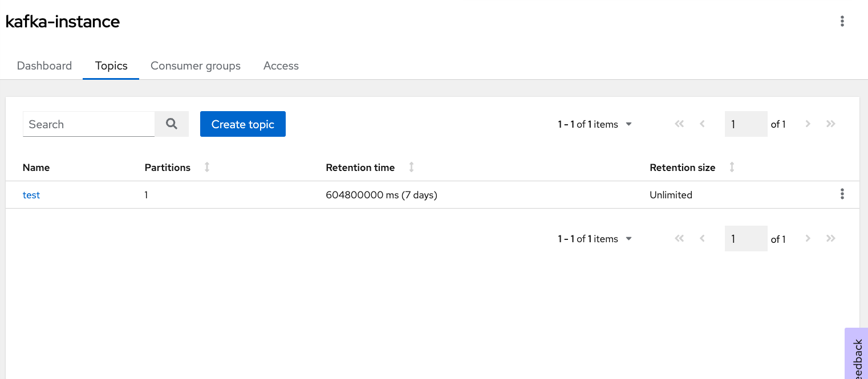Expand bottom items-per-page dropdown
Image resolution: width=868 pixels, height=379 pixels.
tap(628, 239)
